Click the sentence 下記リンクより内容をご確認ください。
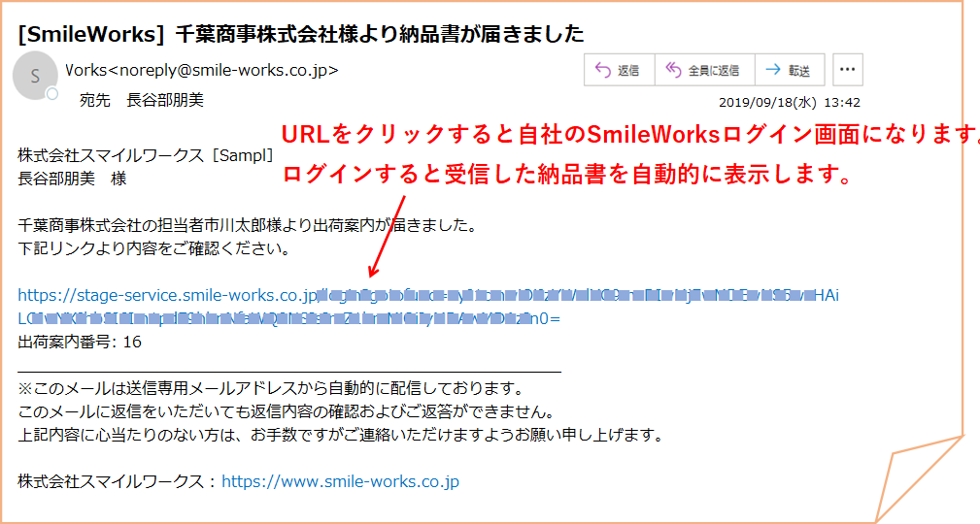 [x=155, y=248]
